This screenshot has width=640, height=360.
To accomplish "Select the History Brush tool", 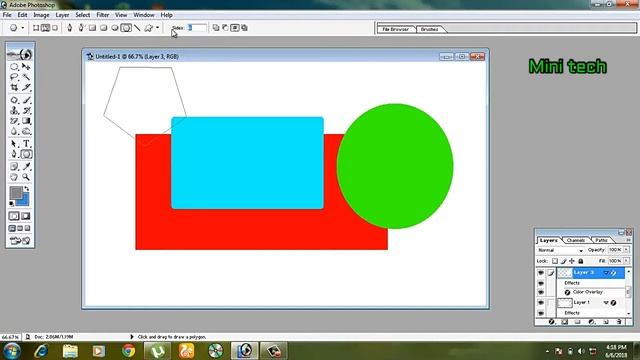I will pyautogui.click(x=26, y=111).
